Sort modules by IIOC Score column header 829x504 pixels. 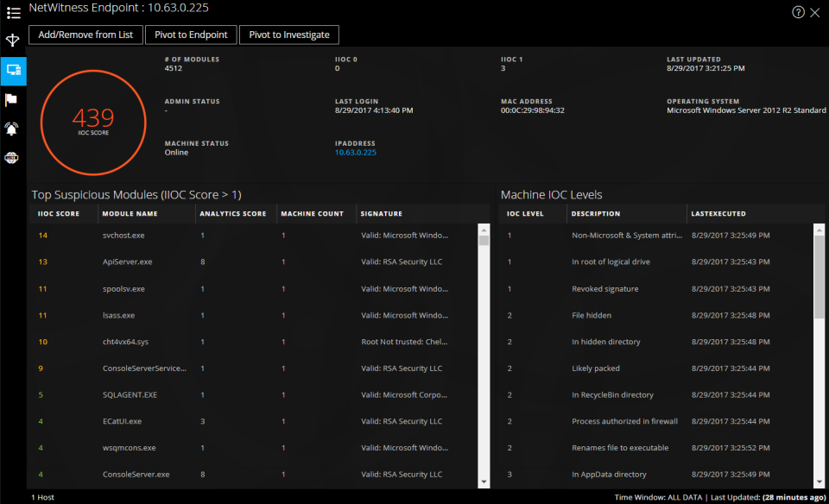coord(59,214)
